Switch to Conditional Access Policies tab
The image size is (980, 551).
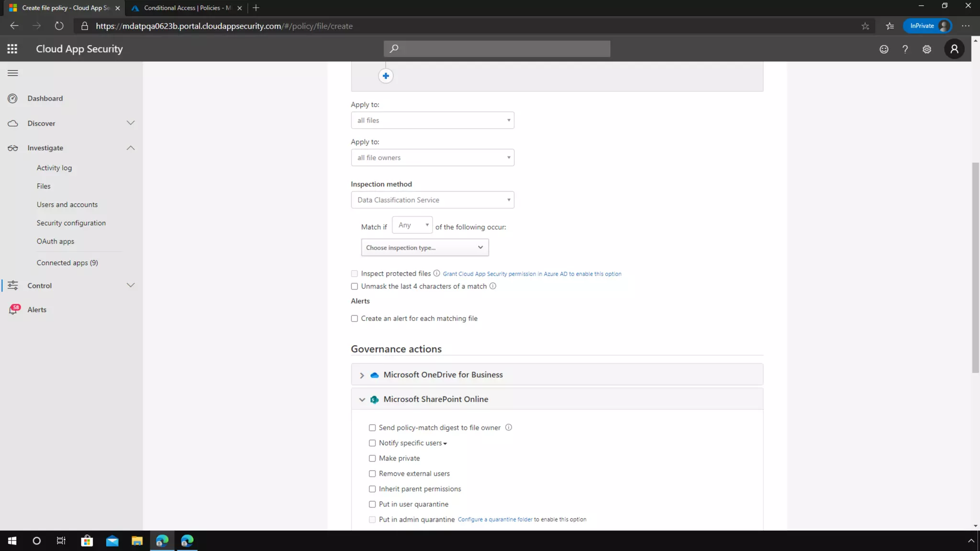[x=187, y=8]
